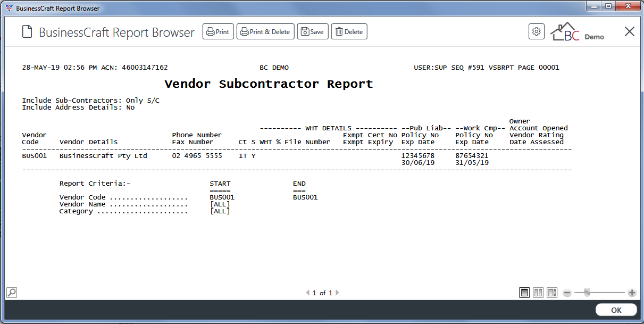The image size is (644, 324).
Task: Go to previous page arrow
Action: (x=307, y=293)
